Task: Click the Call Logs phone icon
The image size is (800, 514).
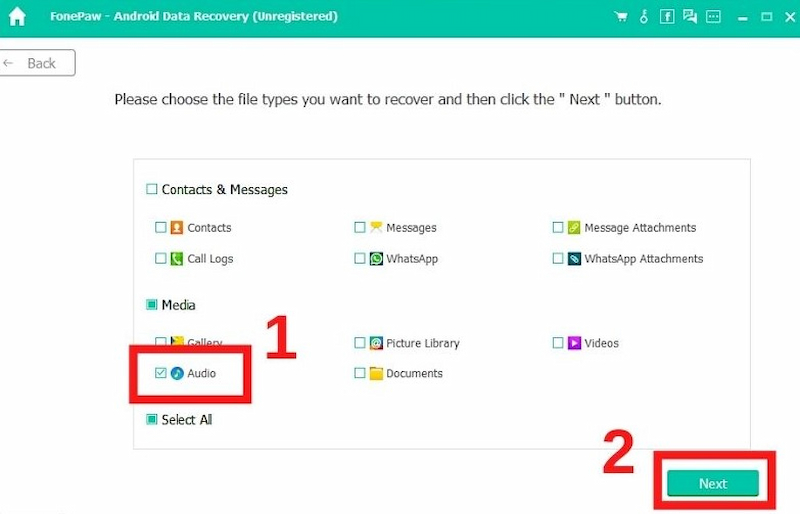Action: tap(177, 259)
